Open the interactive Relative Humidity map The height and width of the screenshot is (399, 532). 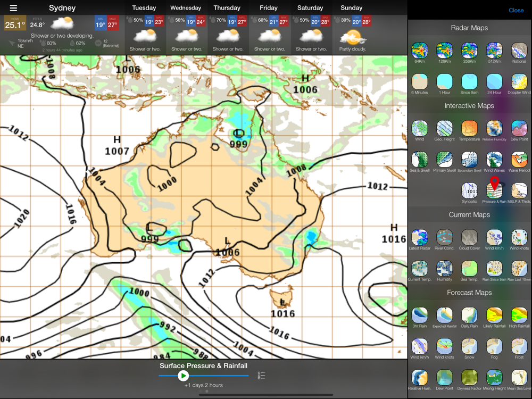click(x=494, y=129)
